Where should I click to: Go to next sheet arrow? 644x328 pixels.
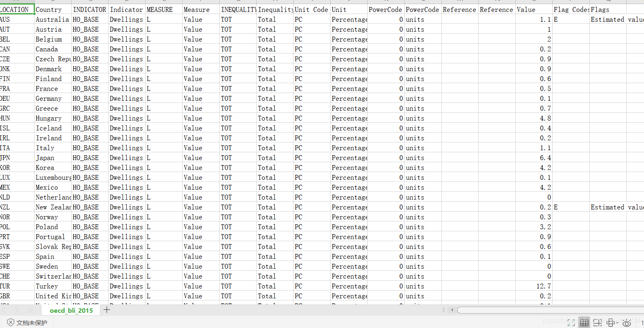point(16,310)
